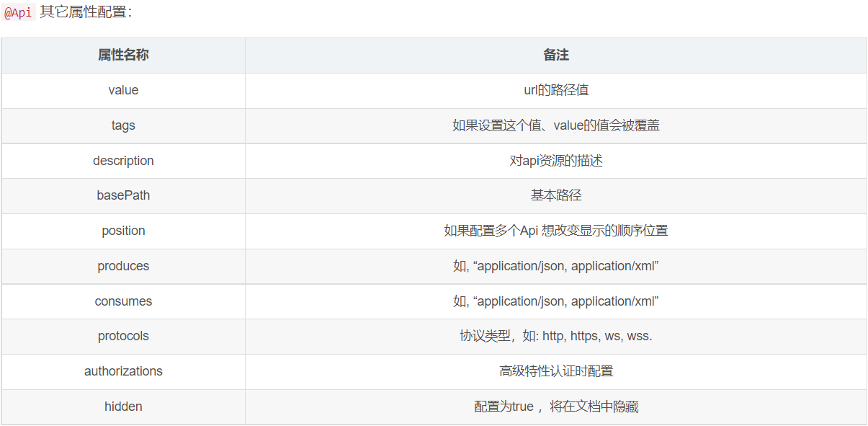Click the authorizations attribute cell
The height and width of the screenshot is (426, 868).
pos(123,371)
